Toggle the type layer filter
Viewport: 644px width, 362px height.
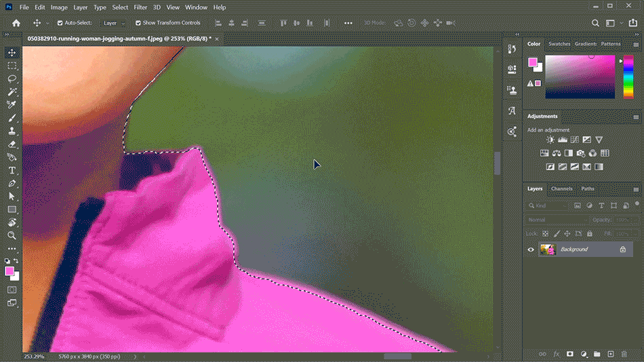(x=601, y=205)
